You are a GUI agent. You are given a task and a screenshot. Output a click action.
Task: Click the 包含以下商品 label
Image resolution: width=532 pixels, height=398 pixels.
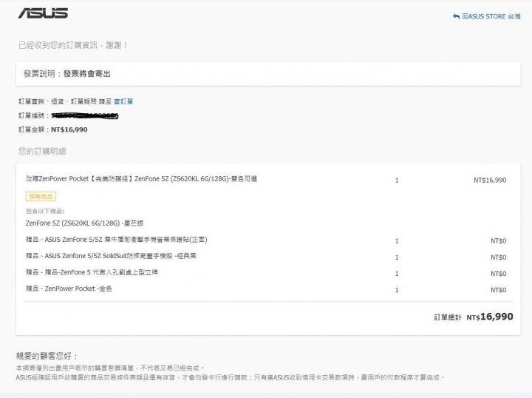[x=45, y=212]
